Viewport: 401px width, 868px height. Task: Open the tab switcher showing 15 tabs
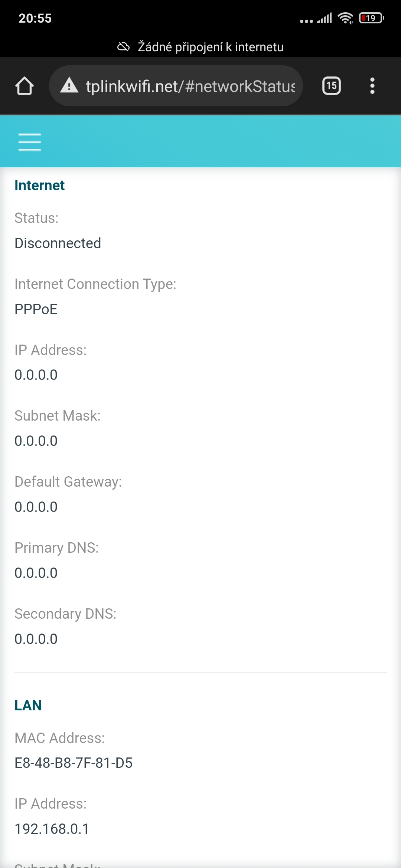[x=331, y=86]
